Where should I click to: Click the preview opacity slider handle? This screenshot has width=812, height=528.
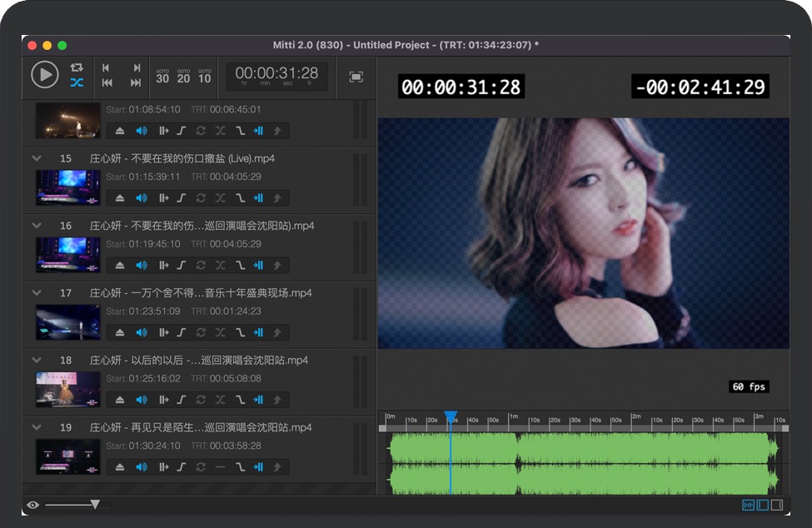click(x=95, y=505)
